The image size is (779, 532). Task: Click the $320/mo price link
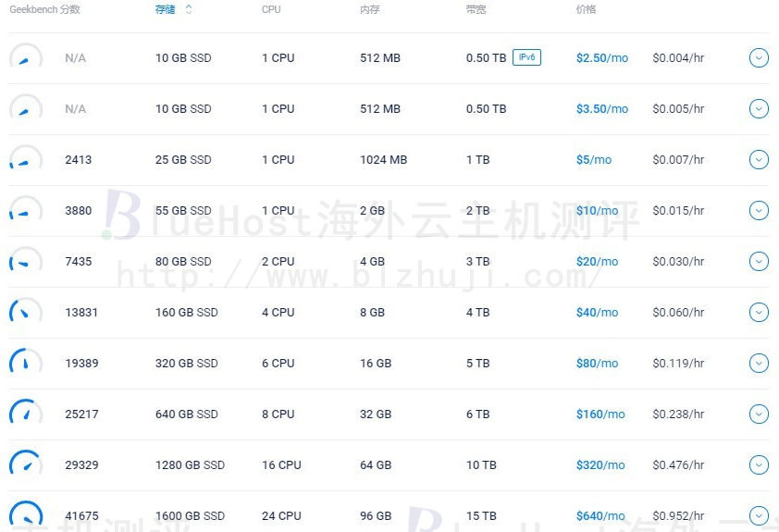tap(600, 465)
